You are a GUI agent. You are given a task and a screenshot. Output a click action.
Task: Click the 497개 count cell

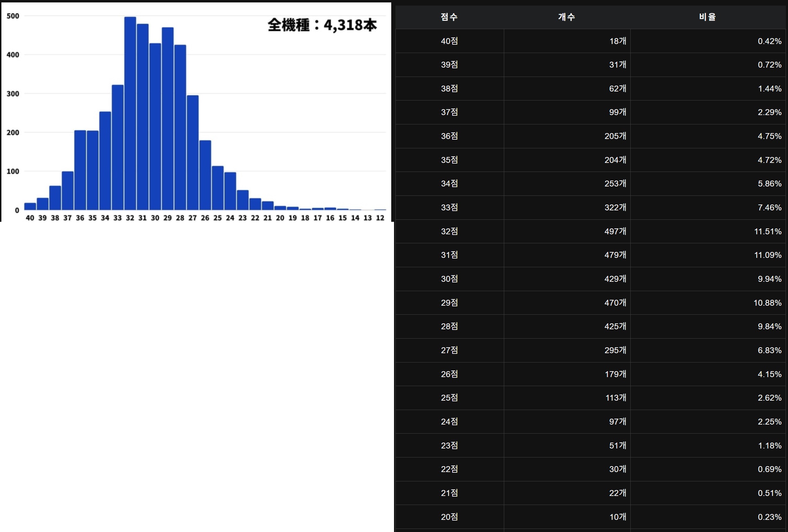(x=615, y=231)
